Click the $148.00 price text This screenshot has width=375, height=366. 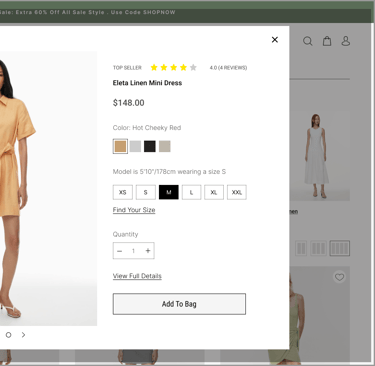coord(129,103)
